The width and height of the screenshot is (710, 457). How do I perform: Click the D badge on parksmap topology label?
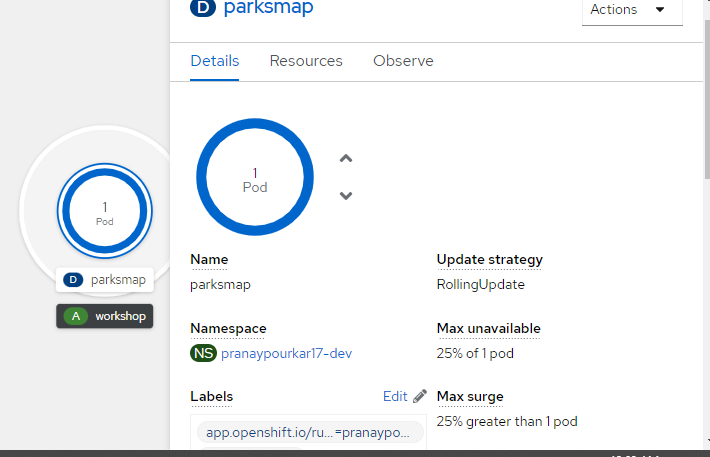[73, 280]
